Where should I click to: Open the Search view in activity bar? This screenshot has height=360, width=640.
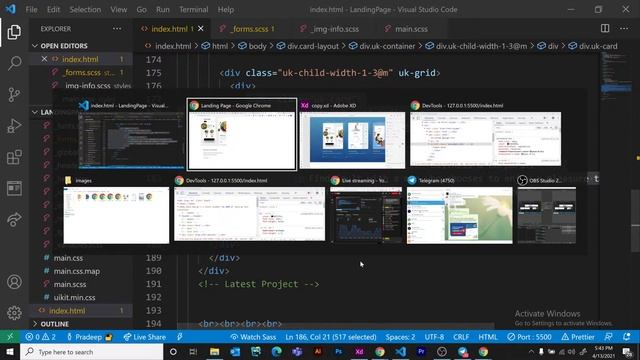pos(14,63)
